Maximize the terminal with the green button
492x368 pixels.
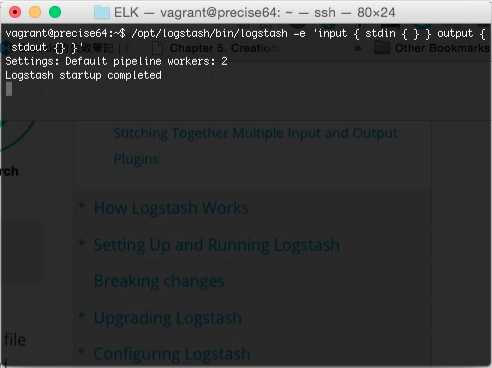coord(55,12)
